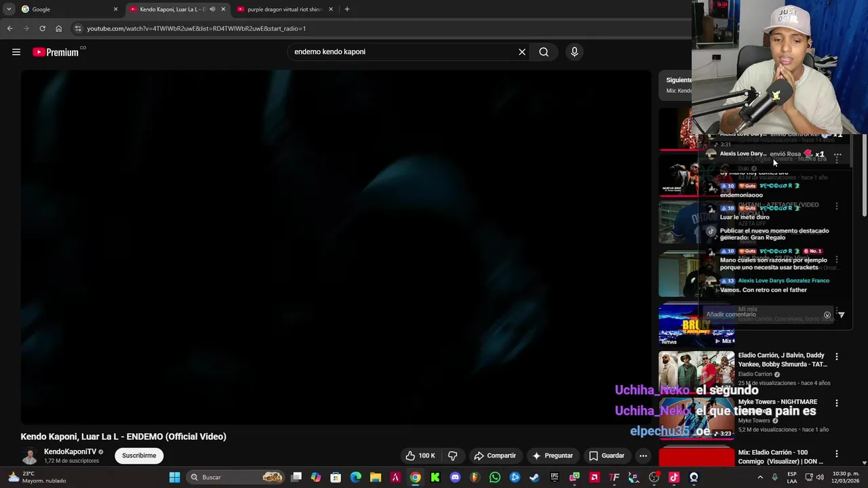Screen dimensions: 868x488
Task: Close the purple dragon virtual riot tab
Action: (331, 9)
